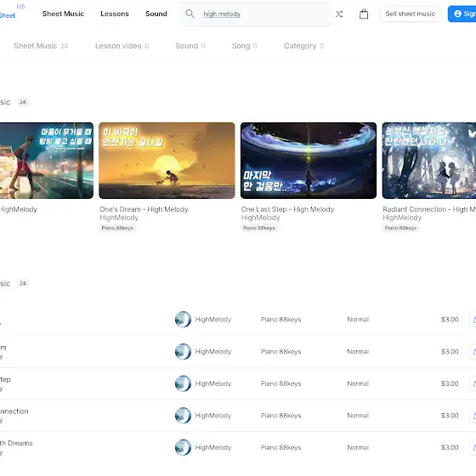
Task: Click HighMelody name in the Dreams row
Action: 213,447
